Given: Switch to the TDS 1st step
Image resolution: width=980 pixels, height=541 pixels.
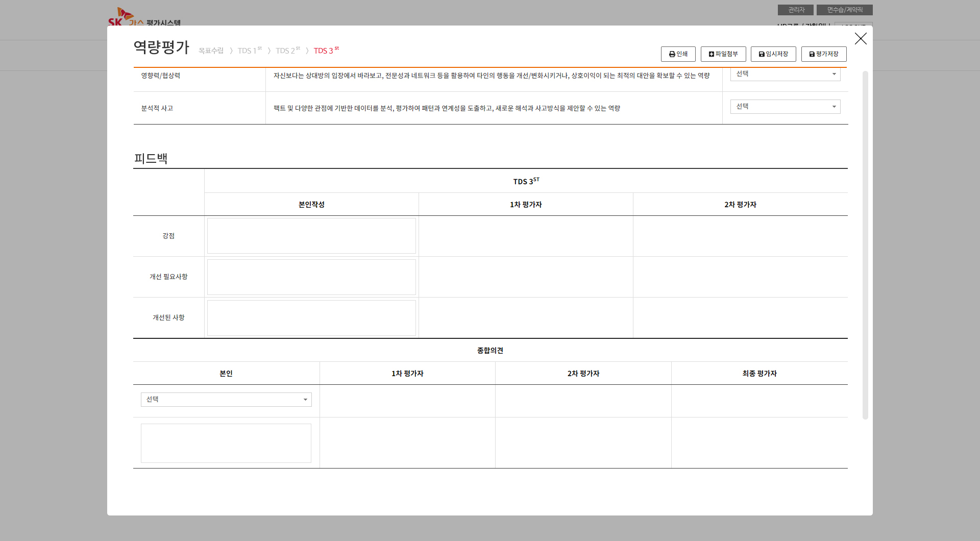Looking at the screenshot, I should [249, 51].
